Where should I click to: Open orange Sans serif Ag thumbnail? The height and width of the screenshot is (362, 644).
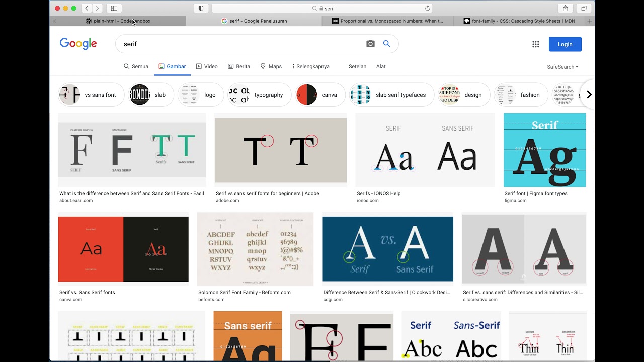pos(248,336)
